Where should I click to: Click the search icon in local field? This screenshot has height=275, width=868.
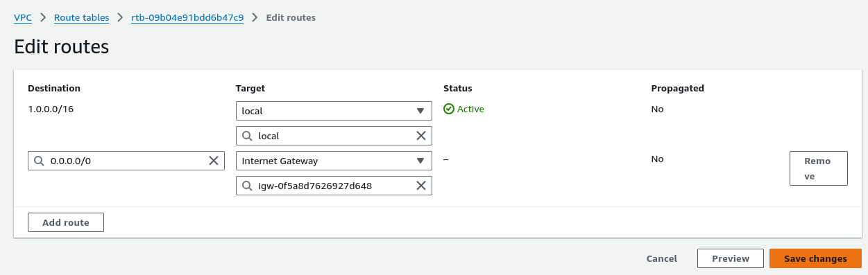[248, 136]
